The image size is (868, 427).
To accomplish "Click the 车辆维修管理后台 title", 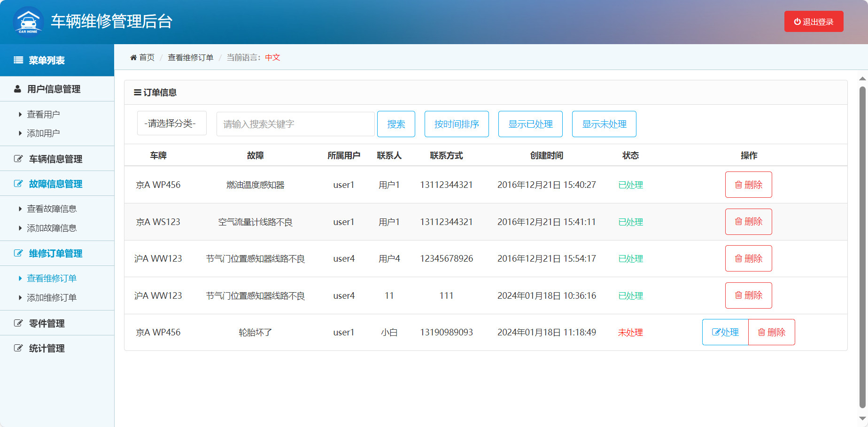I will click(x=112, y=22).
